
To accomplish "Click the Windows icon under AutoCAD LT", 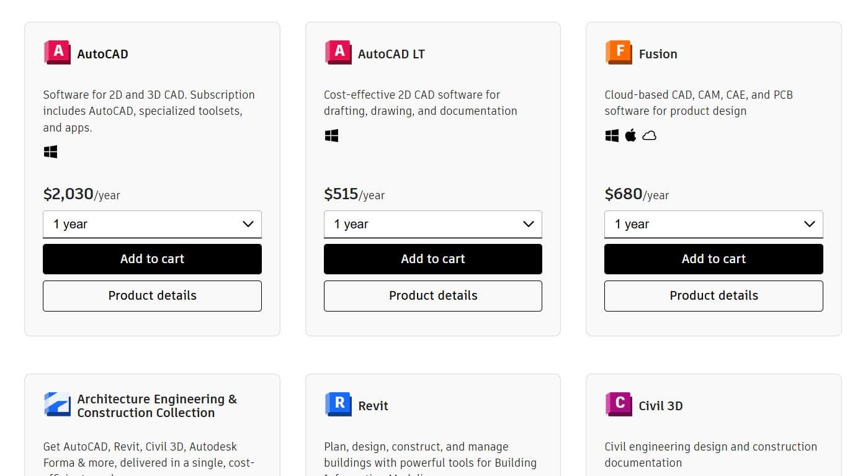I will pyautogui.click(x=331, y=135).
